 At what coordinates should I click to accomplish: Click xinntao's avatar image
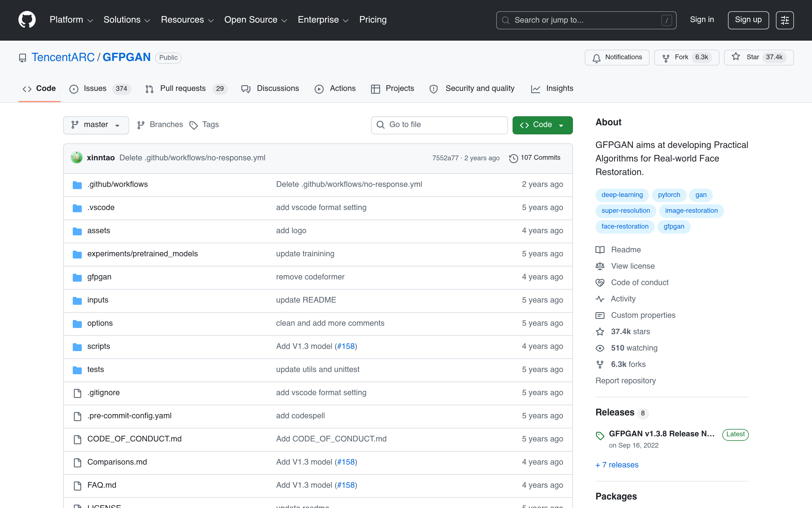tap(76, 157)
